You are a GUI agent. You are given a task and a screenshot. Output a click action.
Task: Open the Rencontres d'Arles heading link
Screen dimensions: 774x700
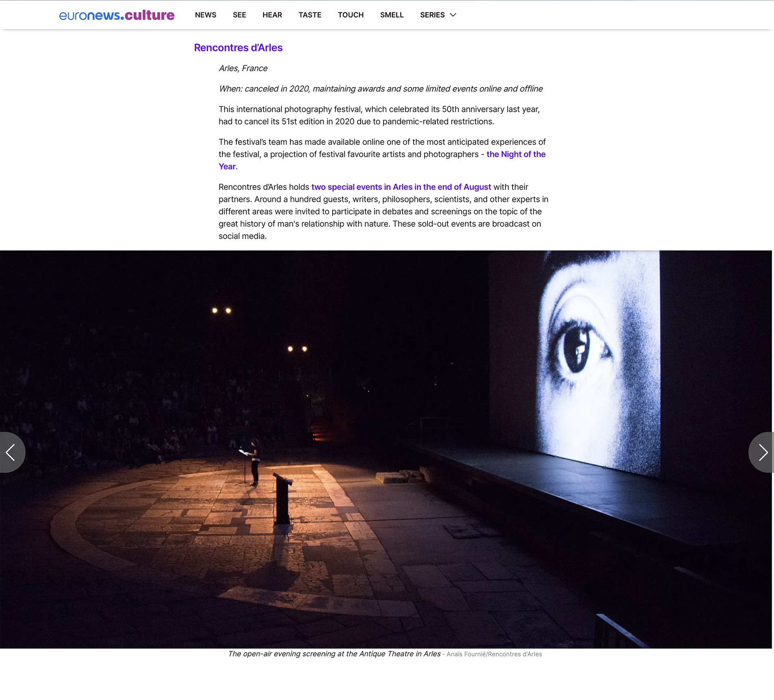(x=238, y=48)
